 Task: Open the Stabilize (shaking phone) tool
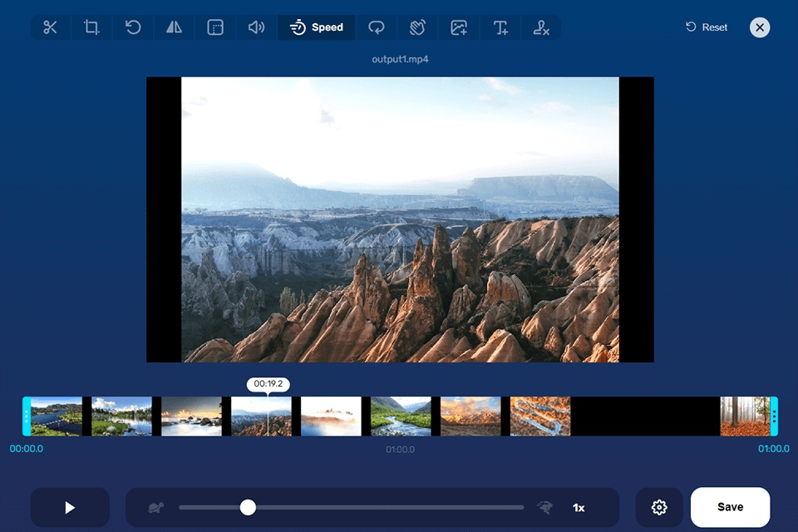[x=417, y=27]
